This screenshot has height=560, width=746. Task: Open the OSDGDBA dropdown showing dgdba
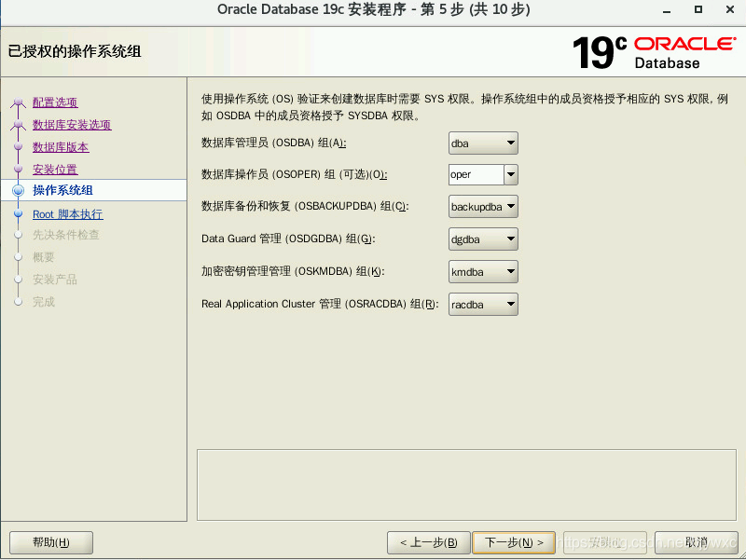coord(483,239)
